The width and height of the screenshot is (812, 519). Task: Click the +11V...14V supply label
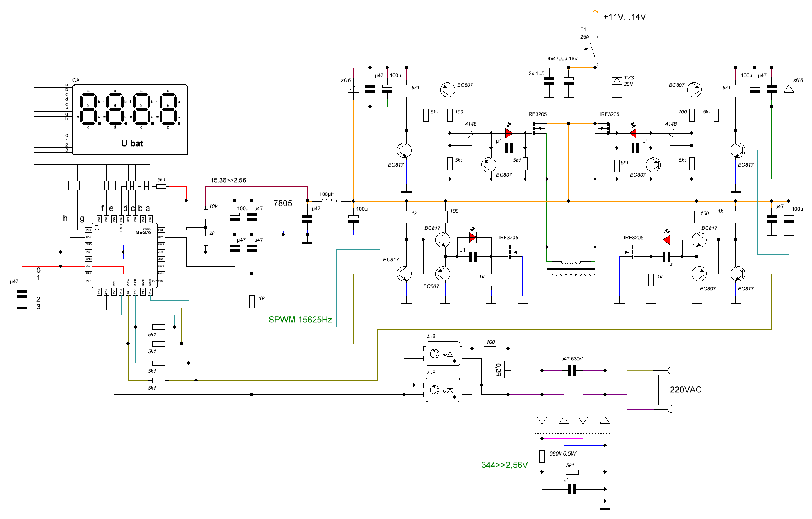[x=624, y=17]
